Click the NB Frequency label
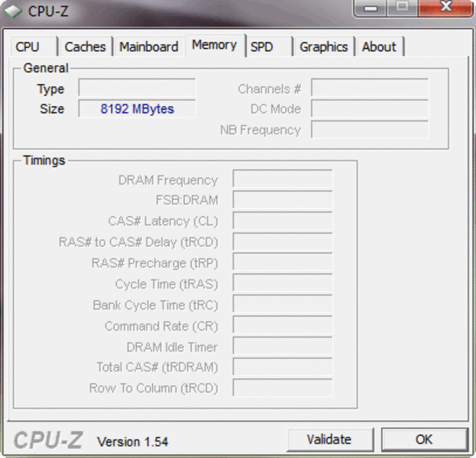Screen dimensions: 476x458 pyautogui.click(x=261, y=131)
